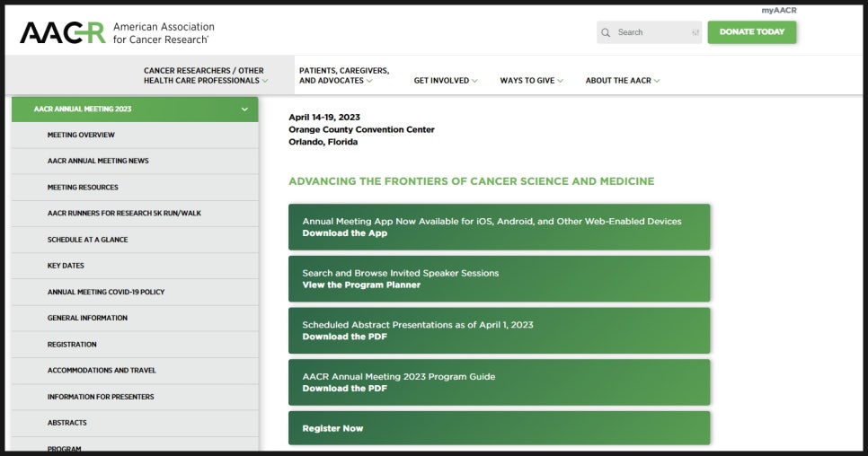Open Meeting Overview in sidebar

tap(135, 135)
